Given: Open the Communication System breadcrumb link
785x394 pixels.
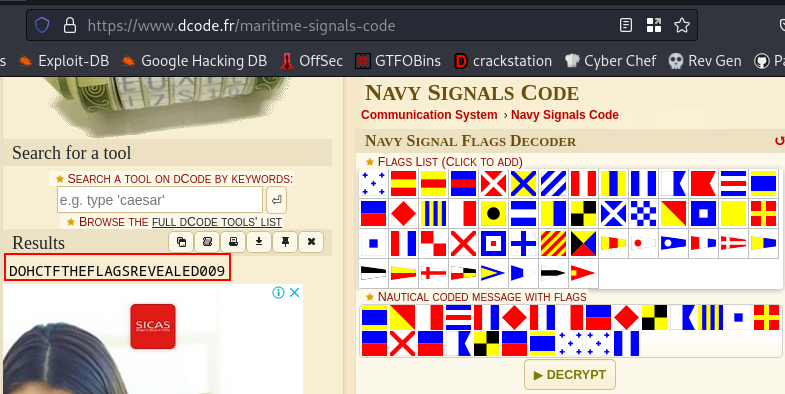Looking at the screenshot, I should (x=429, y=115).
